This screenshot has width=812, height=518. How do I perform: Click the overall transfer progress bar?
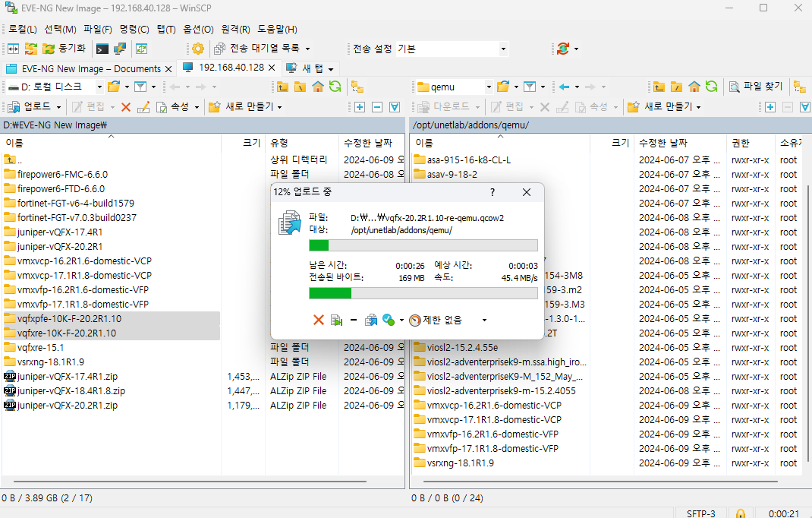(423, 293)
